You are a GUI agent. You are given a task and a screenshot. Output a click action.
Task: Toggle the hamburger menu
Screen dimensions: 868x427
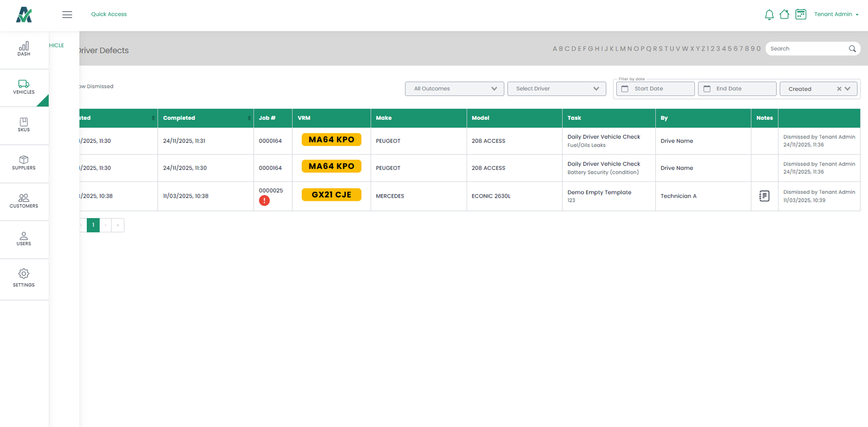[67, 15]
